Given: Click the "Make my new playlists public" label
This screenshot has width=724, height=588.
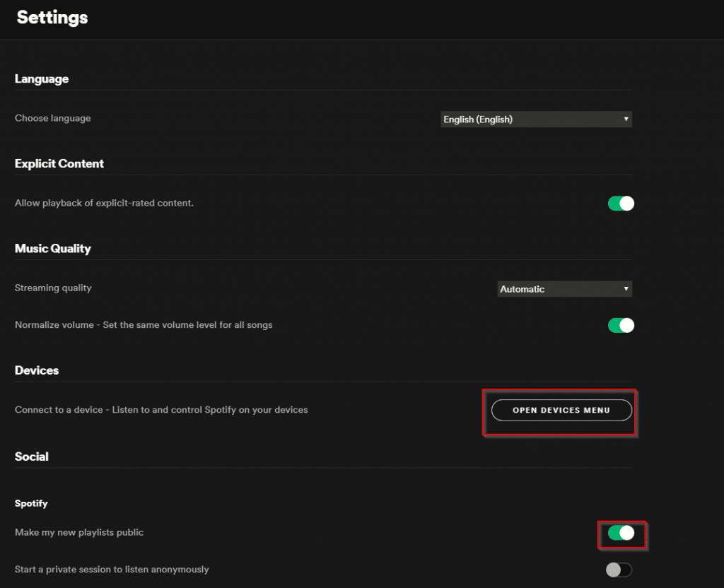Looking at the screenshot, I should 78,532.
